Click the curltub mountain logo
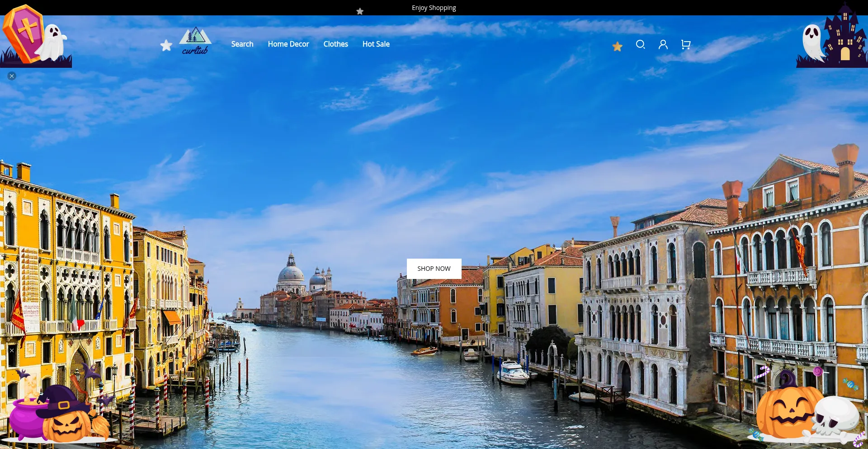The width and height of the screenshot is (868, 449). coord(195,41)
